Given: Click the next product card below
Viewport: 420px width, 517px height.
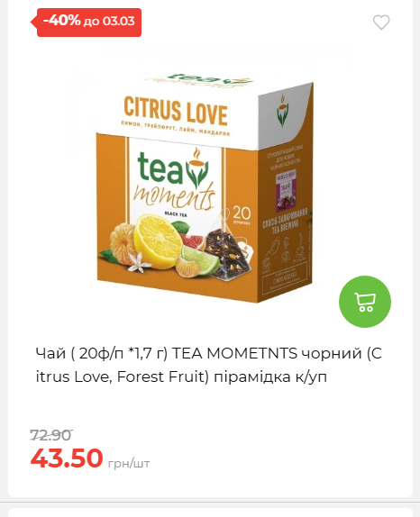Looking at the screenshot, I should point(210,512).
